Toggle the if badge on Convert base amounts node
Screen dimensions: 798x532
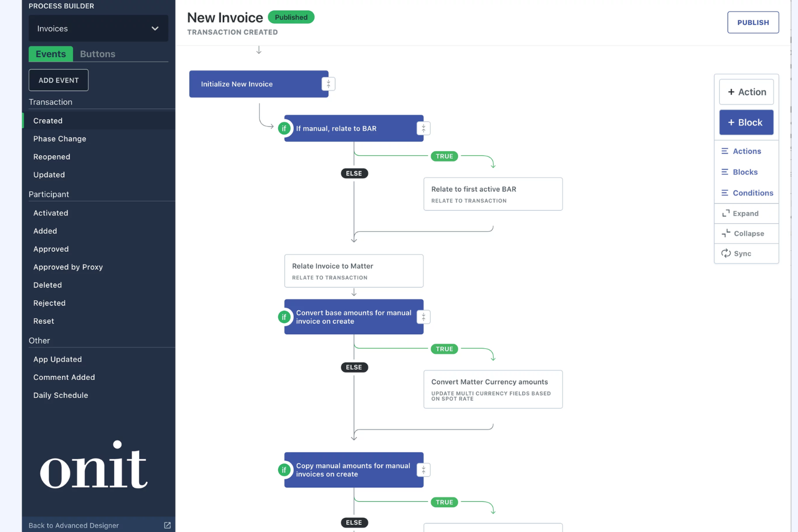point(284,317)
